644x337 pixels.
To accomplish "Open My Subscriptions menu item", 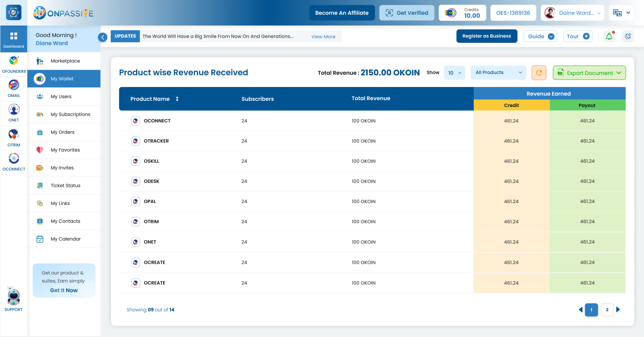I will pyautogui.click(x=64, y=114).
